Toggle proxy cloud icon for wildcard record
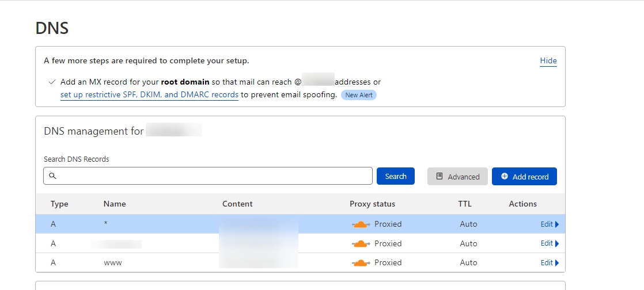The height and width of the screenshot is (290, 644). tap(361, 224)
